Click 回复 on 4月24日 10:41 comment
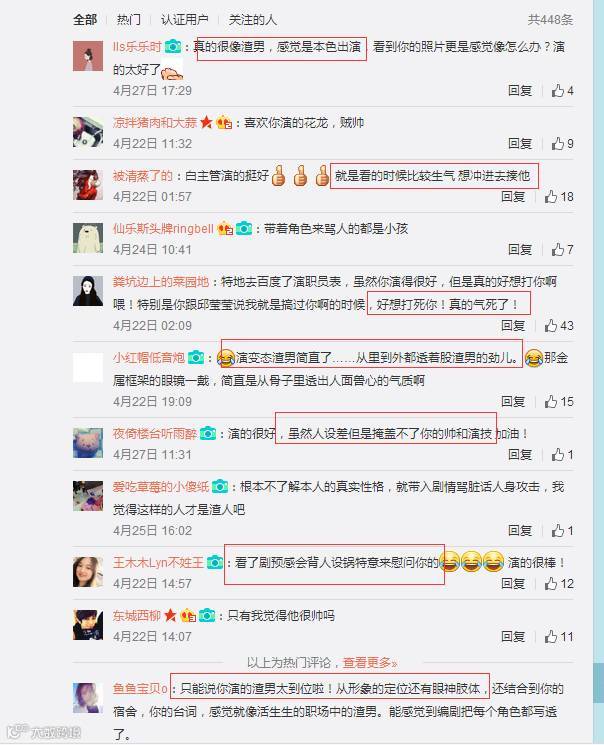 click(520, 249)
